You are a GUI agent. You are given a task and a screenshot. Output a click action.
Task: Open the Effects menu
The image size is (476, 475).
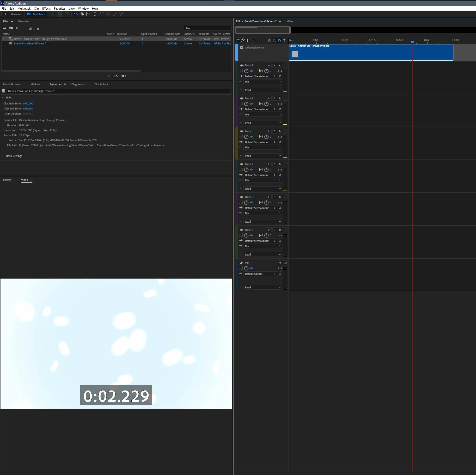[46, 9]
